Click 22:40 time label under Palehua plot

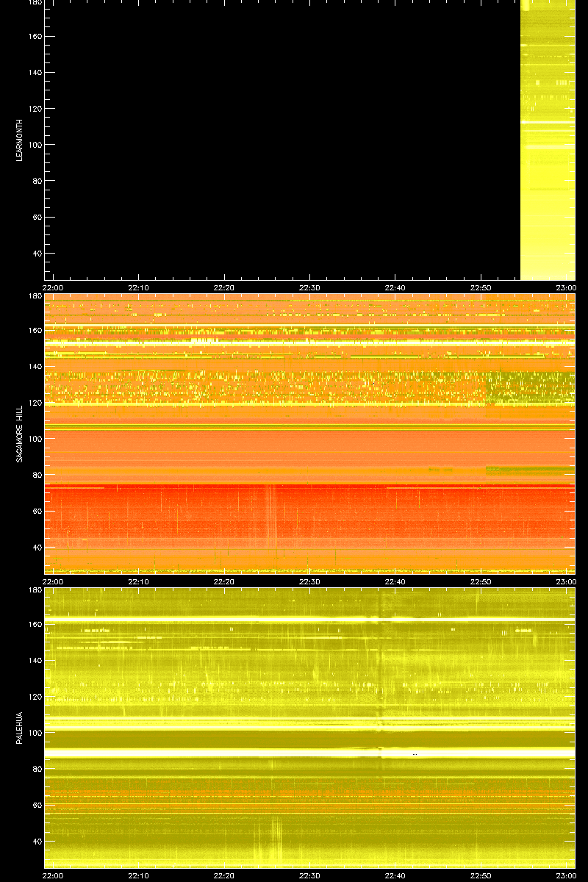pos(395,875)
